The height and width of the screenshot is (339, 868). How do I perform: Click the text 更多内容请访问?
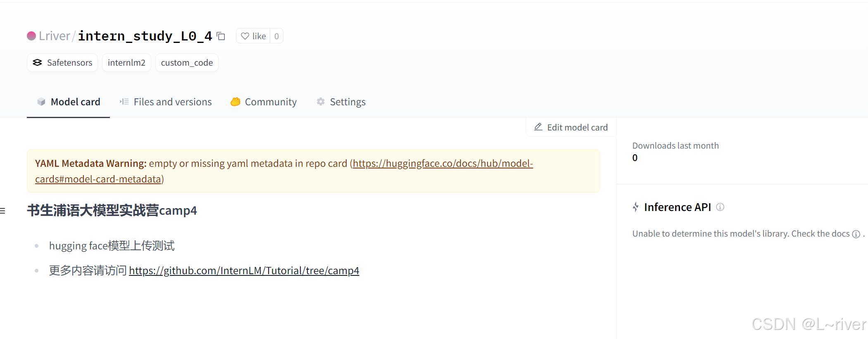pyautogui.click(x=88, y=270)
